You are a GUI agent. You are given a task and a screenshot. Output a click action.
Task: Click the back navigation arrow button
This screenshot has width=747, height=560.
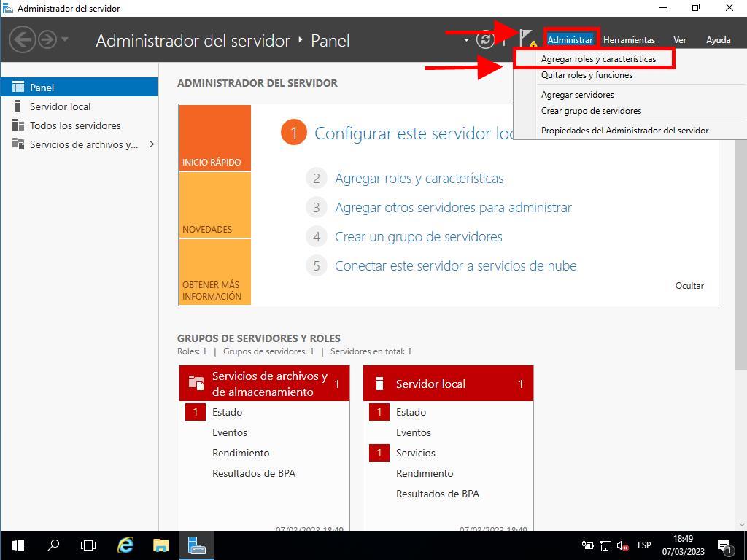(x=23, y=39)
